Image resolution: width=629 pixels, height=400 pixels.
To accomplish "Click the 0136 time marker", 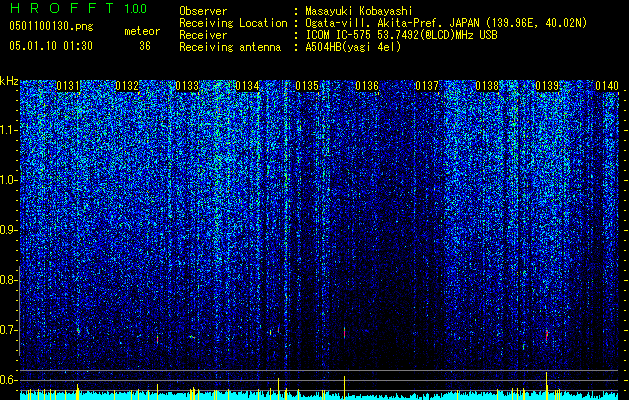I will coord(367,86).
